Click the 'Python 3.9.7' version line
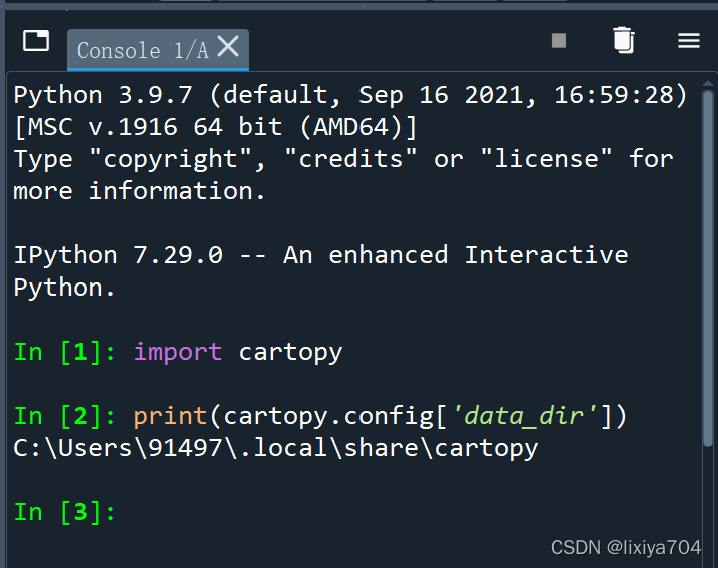The height and width of the screenshot is (568, 718). pos(350,95)
